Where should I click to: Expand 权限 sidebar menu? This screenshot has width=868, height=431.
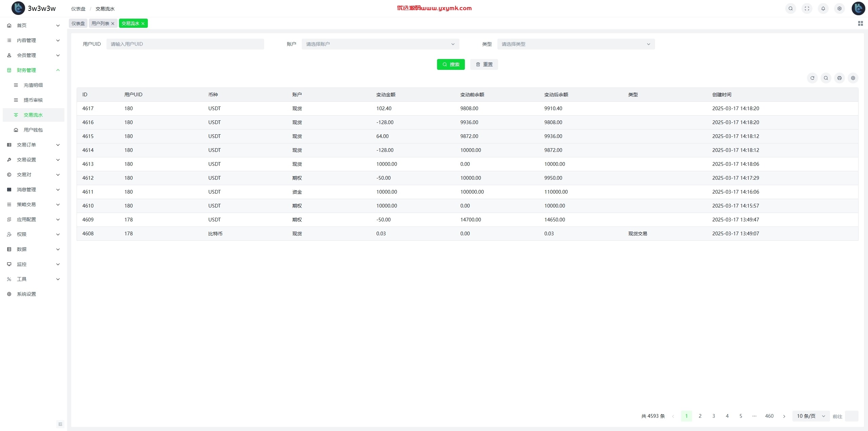(33, 234)
